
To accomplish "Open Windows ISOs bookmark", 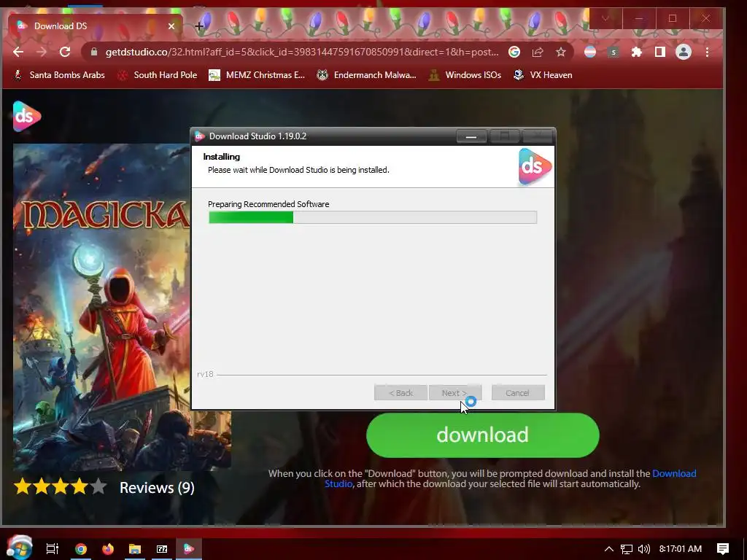I will [x=465, y=75].
